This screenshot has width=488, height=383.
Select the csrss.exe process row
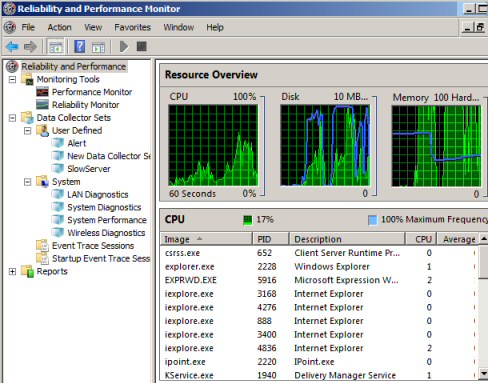(319, 253)
